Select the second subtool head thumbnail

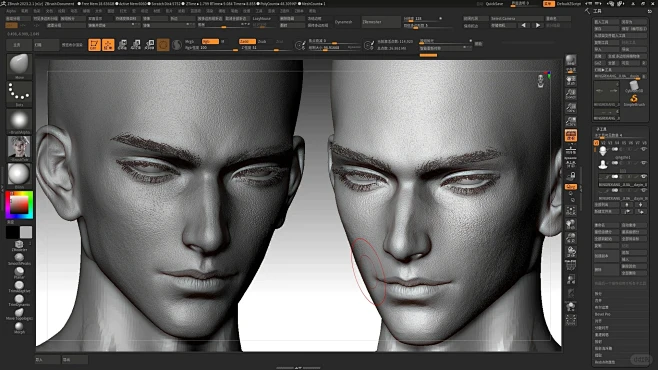coord(603,164)
